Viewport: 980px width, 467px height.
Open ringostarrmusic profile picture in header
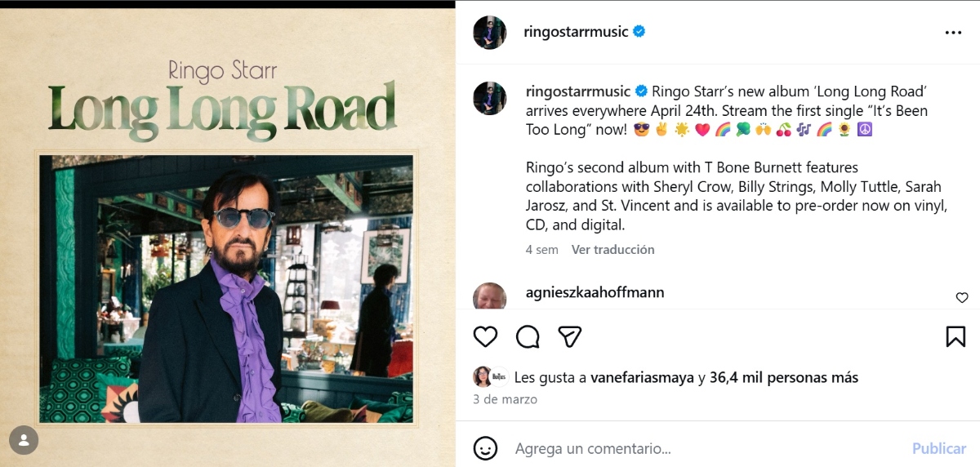point(490,33)
